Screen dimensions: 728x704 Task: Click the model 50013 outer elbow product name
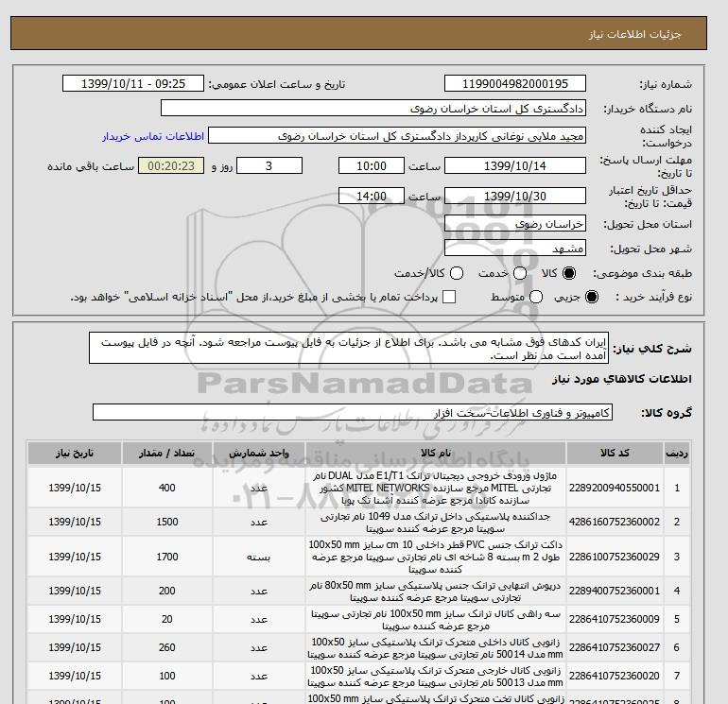pos(436,677)
